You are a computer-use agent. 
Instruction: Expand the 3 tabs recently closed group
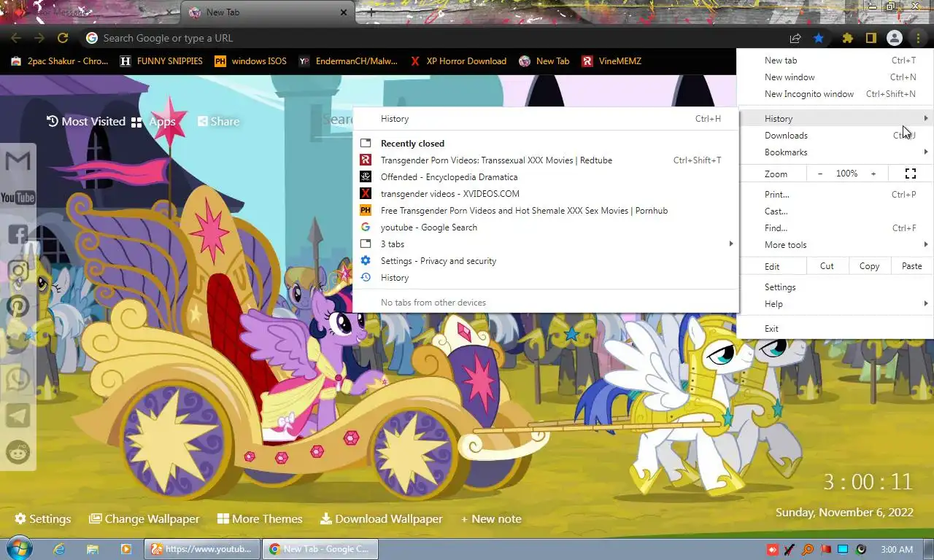[546, 244]
